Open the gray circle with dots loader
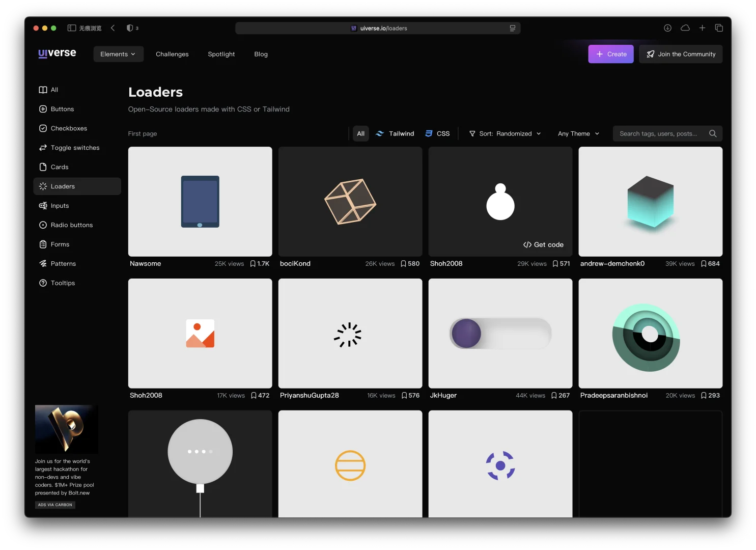The image size is (756, 550). pyautogui.click(x=200, y=464)
